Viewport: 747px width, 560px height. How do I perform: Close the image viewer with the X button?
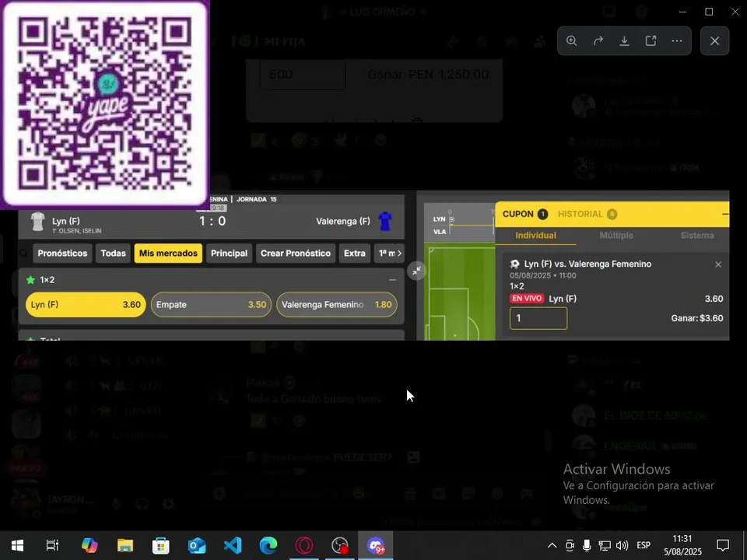click(x=714, y=41)
